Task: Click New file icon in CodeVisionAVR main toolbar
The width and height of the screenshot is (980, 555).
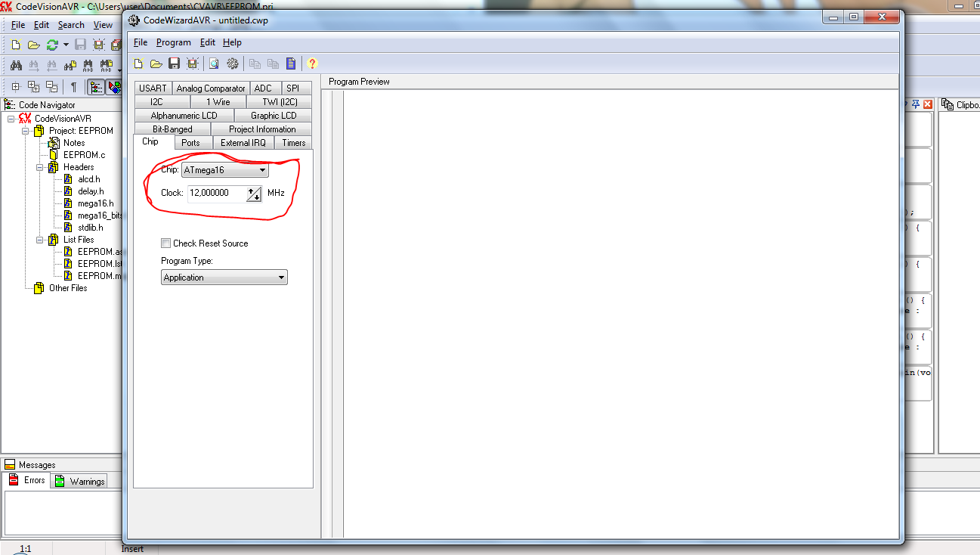Action: [x=16, y=45]
